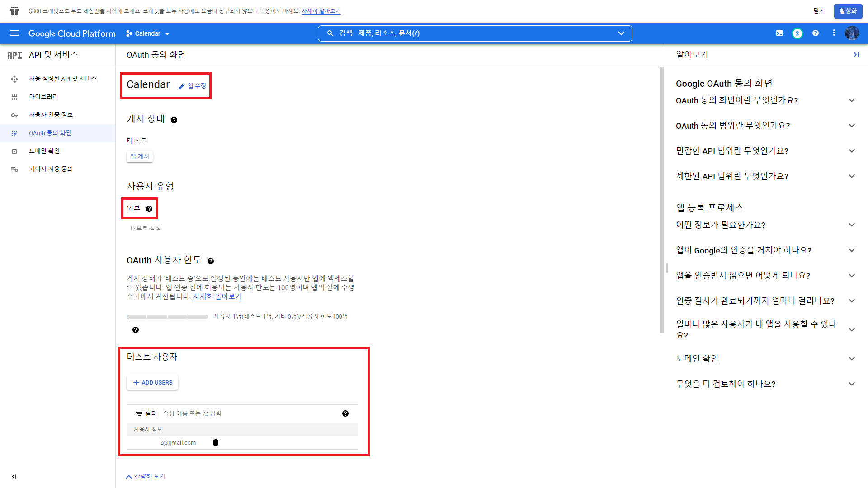Click the pencil edit app icon next to Calendar
The width and height of the screenshot is (868, 488).
tap(182, 86)
